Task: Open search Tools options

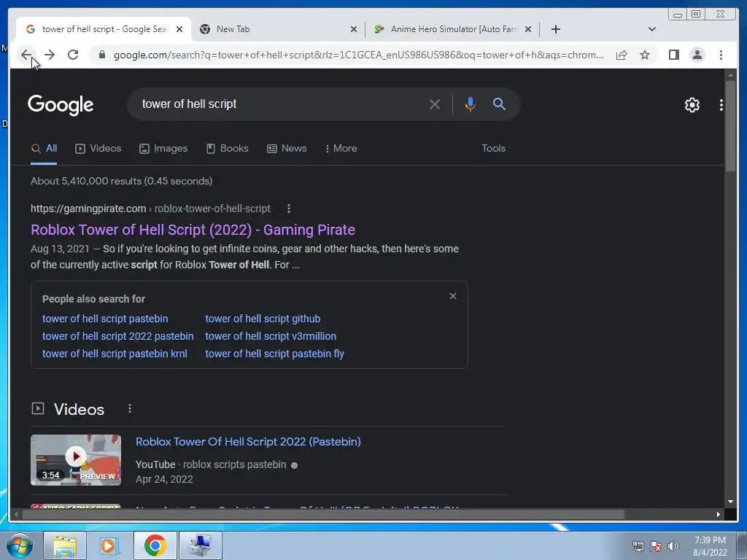Action: [x=494, y=149]
